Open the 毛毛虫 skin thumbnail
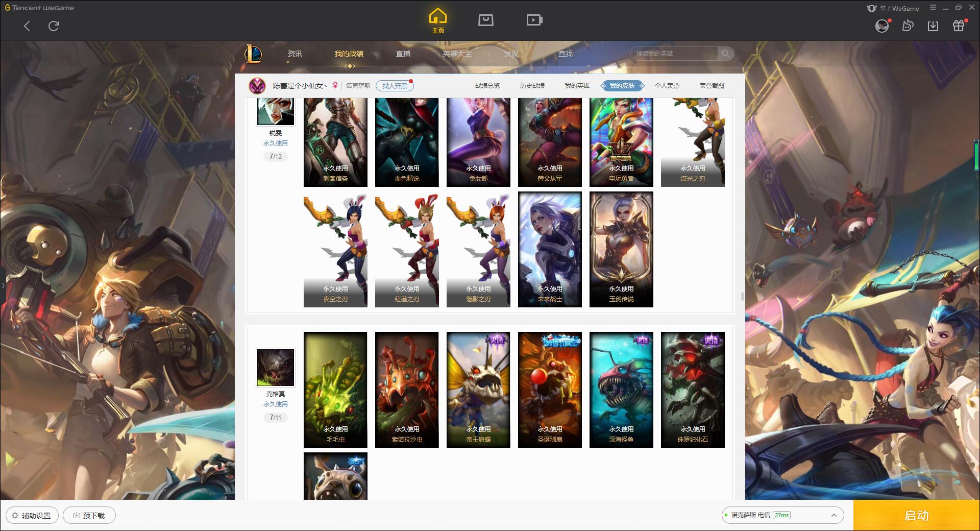 point(335,390)
